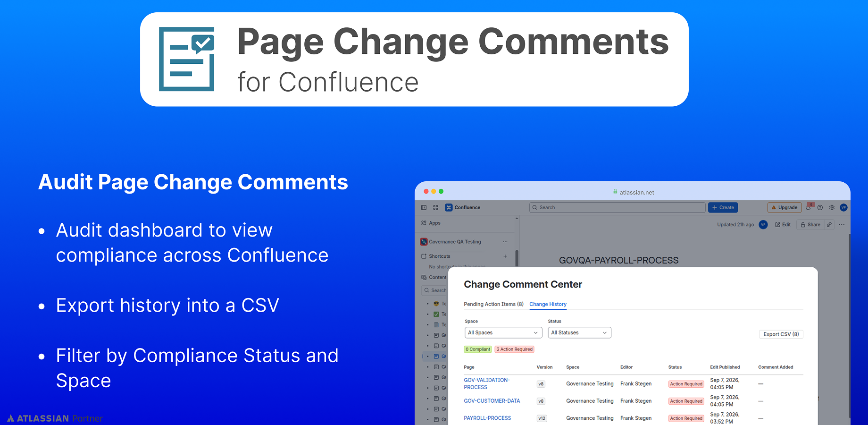868x425 pixels.
Task: Click the Comment Added column header
Action: pyautogui.click(x=776, y=367)
